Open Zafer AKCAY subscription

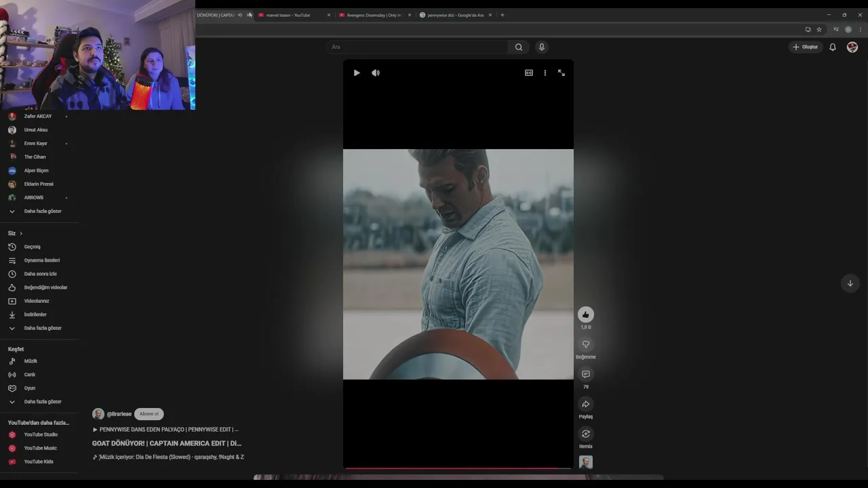point(39,116)
